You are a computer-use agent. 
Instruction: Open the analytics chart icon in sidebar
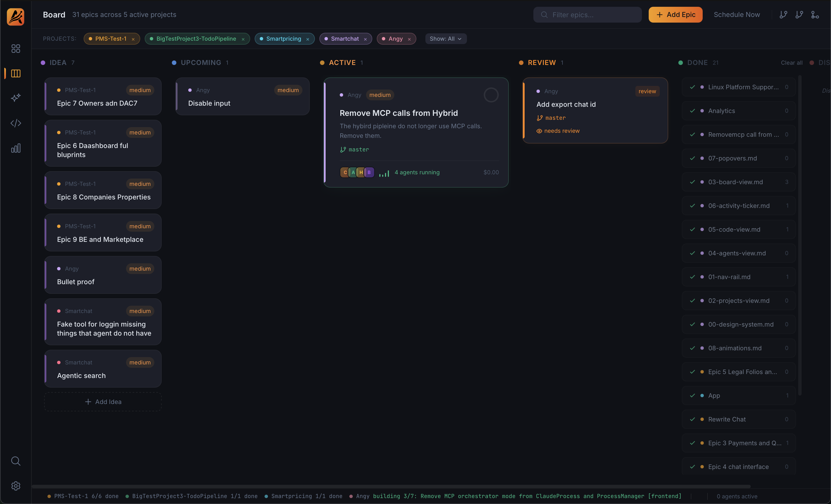coord(16,148)
